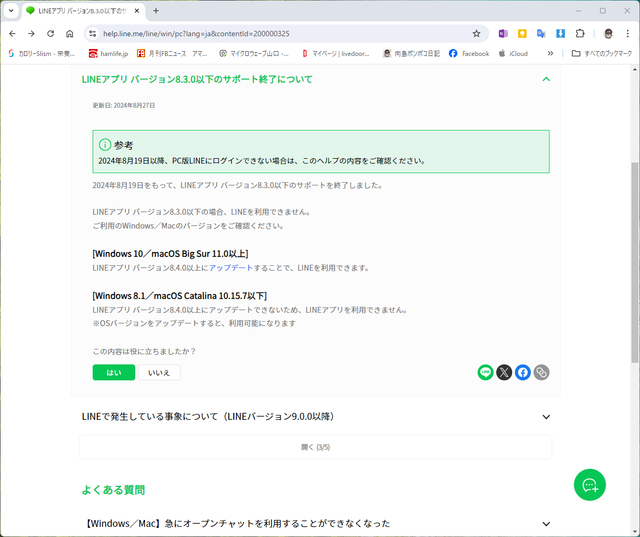
Task: Collapse the version 8.3.0 support article
Action: pos(546,79)
